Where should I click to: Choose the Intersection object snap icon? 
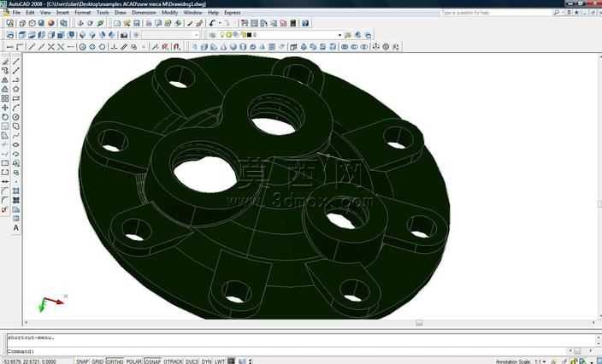51,47
